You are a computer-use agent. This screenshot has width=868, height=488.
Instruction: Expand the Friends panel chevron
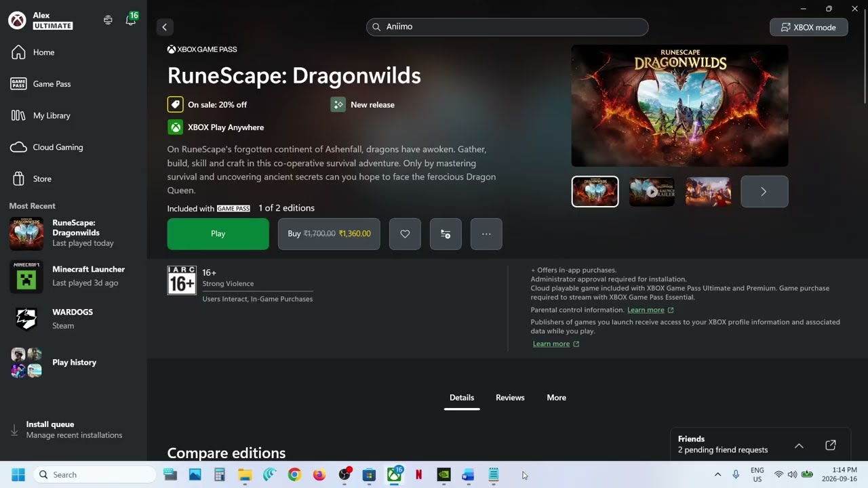pos(799,445)
